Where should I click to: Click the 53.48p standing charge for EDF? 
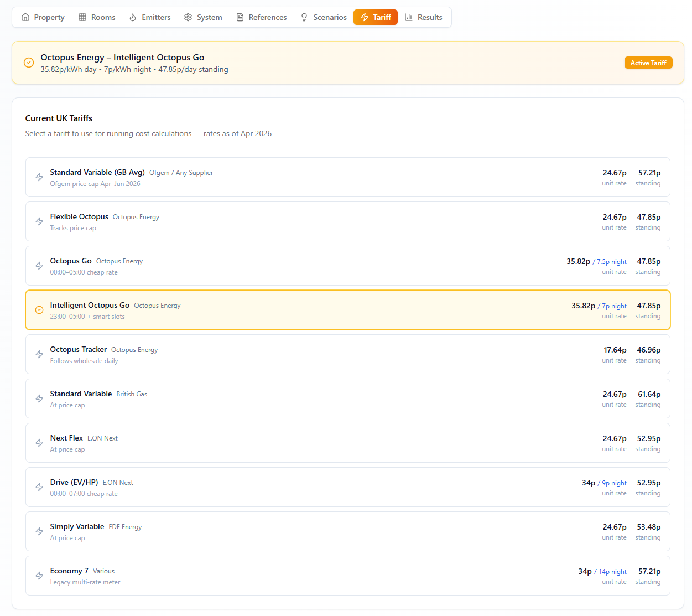[x=649, y=527]
